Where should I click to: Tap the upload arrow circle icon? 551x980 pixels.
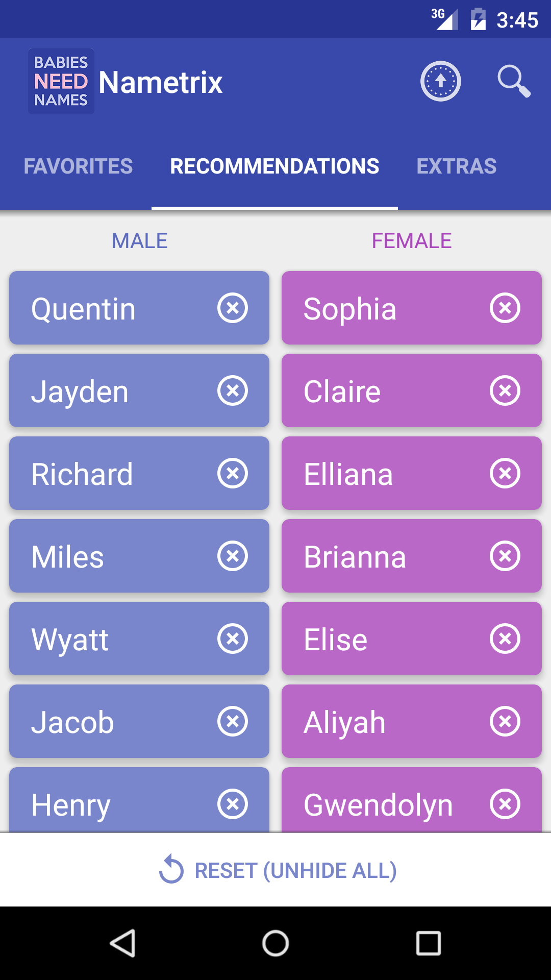[441, 81]
